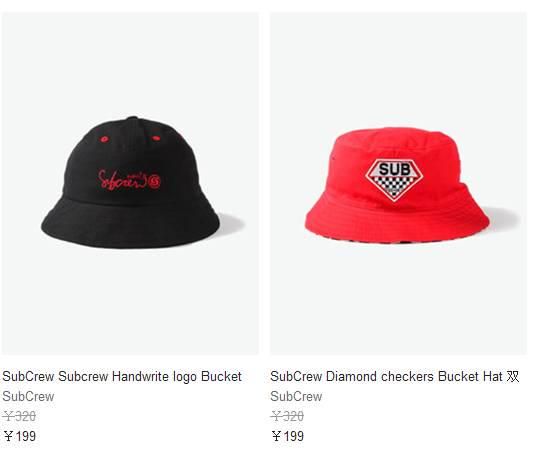534x458 pixels.
Task: Open the SubCrew brand link under the red hat
Action: (x=296, y=396)
